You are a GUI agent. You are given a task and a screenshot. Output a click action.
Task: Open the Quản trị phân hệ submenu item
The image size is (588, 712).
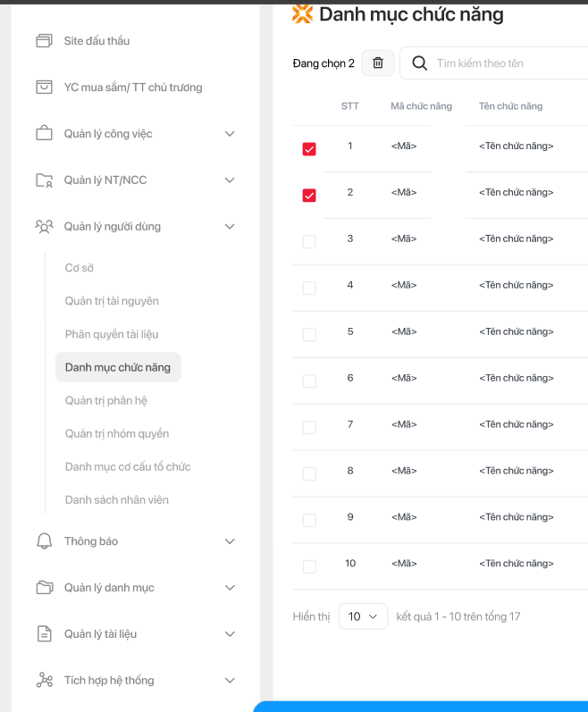(105, 400)
